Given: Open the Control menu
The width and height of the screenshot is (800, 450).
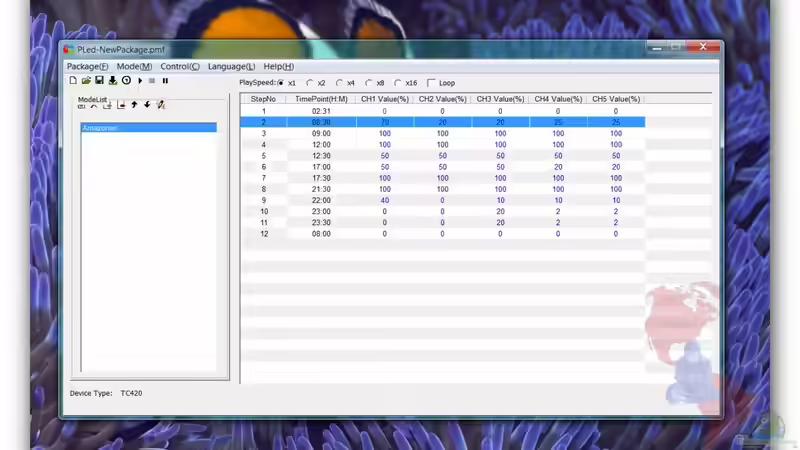Looking at the screenshot, I should coord(180,66).
